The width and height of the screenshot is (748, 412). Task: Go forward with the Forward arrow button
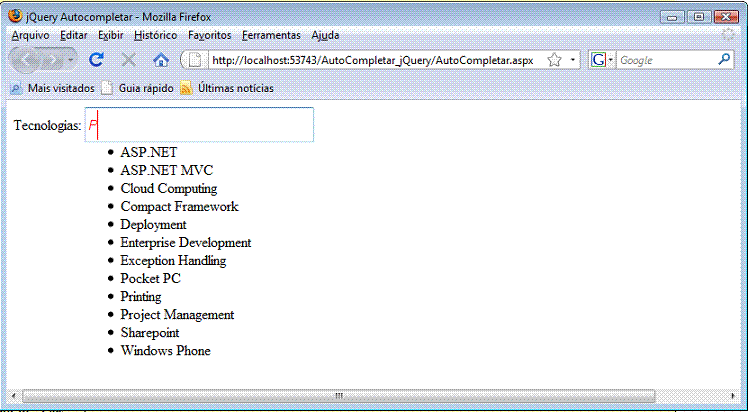point(52,60)
